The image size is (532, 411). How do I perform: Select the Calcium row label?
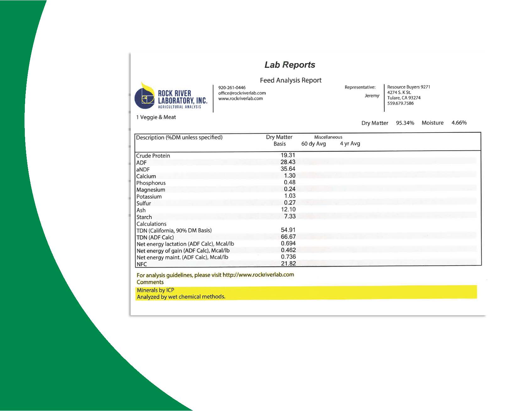point(146,176)
